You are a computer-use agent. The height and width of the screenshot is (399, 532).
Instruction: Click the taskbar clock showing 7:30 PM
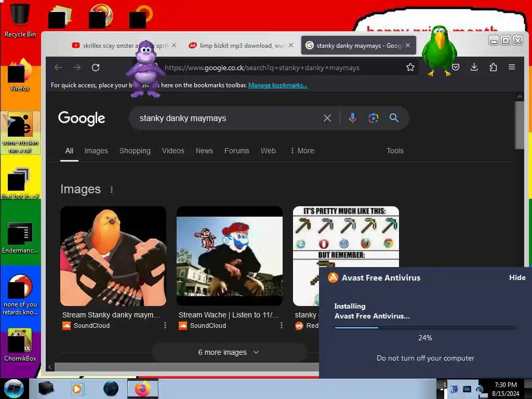pos(506,389)
